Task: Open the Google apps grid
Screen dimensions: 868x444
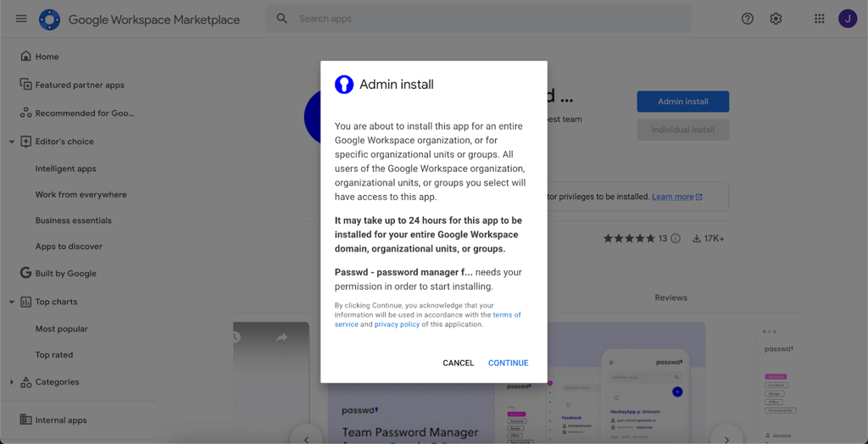Action: [820, 19]
